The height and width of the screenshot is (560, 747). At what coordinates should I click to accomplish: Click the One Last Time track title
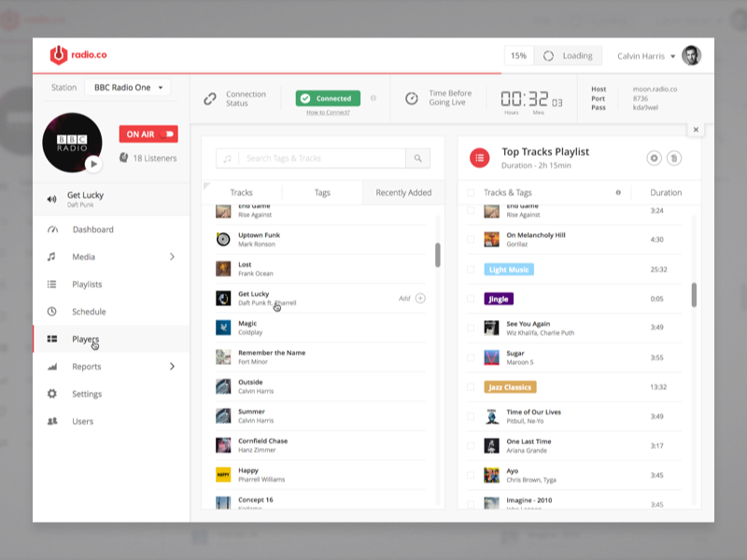529,441
